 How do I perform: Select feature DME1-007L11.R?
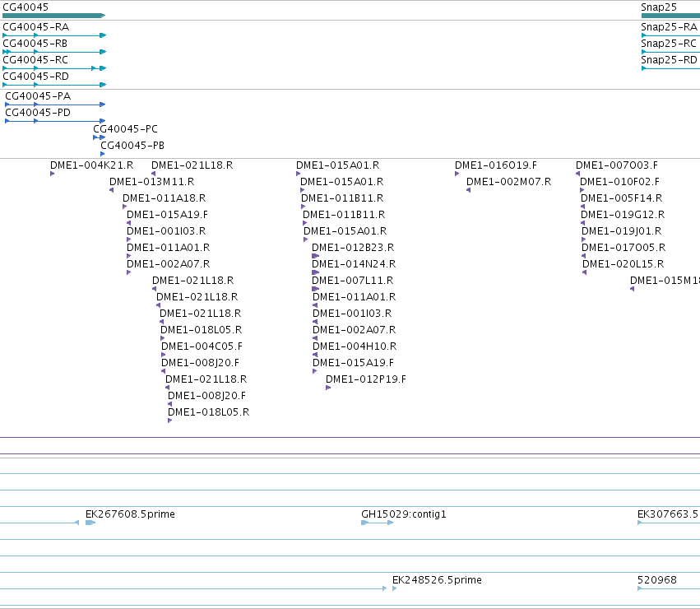click(353, 281)
